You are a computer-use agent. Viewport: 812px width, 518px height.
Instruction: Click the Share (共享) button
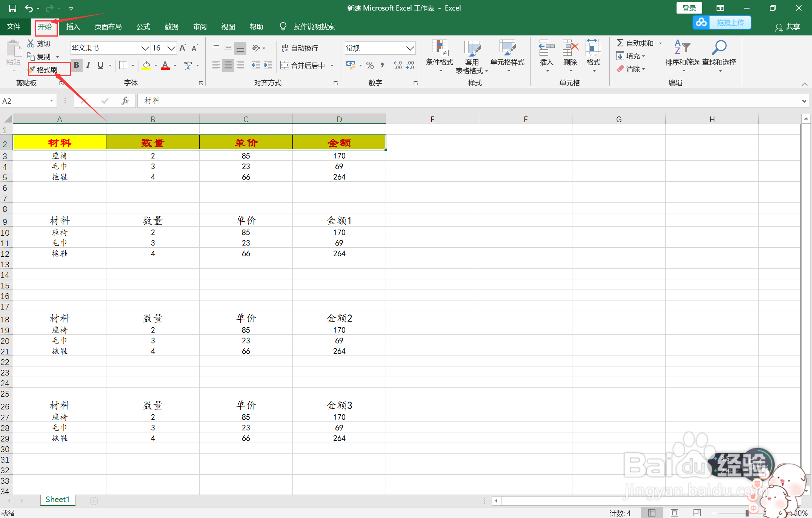click(787, 27)
